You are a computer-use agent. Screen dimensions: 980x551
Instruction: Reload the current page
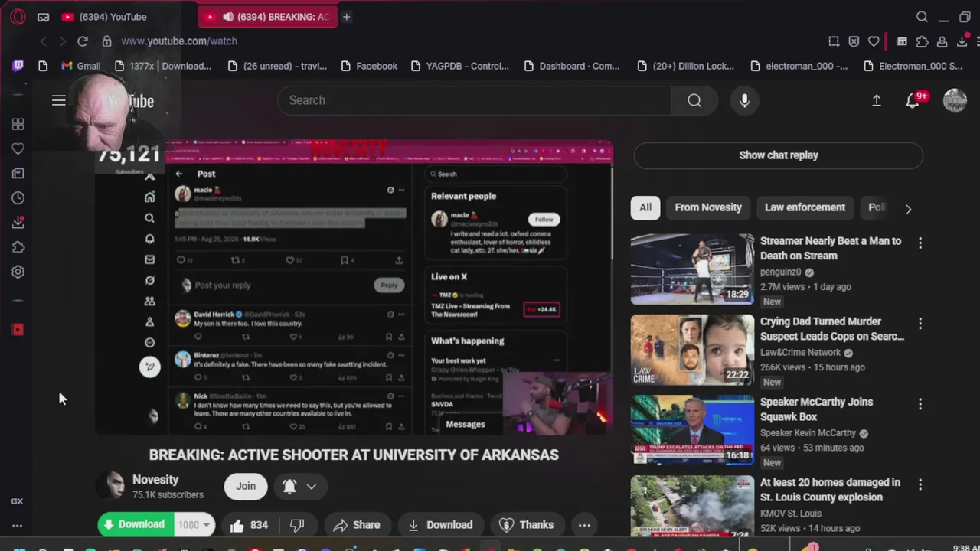pos(83,41)
